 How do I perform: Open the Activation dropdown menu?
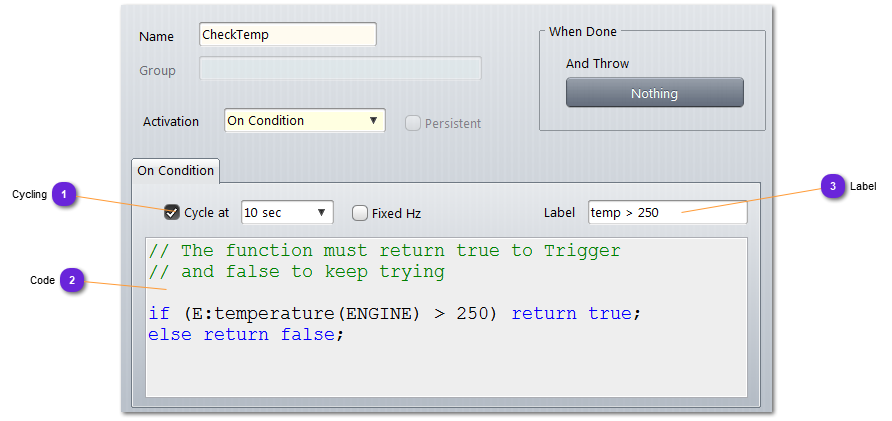coord(305,121)
